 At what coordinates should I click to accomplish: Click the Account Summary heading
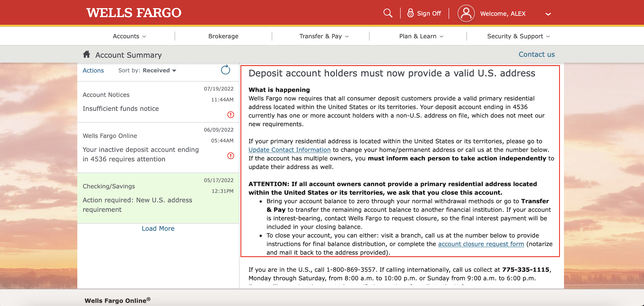point(128,55)
